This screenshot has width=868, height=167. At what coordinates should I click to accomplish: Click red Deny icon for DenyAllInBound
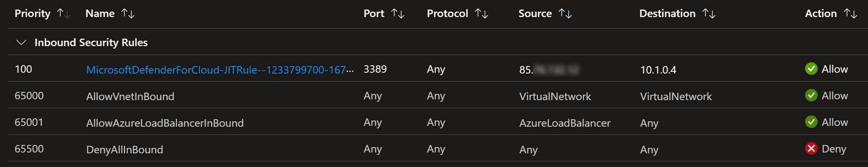[x=811, y=148]
